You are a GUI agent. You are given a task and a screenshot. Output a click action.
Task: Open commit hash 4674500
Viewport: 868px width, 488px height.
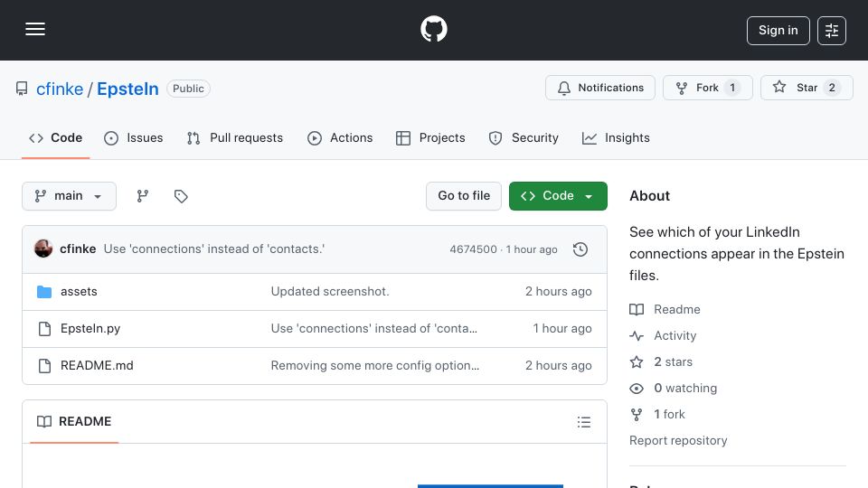[473, 249]
